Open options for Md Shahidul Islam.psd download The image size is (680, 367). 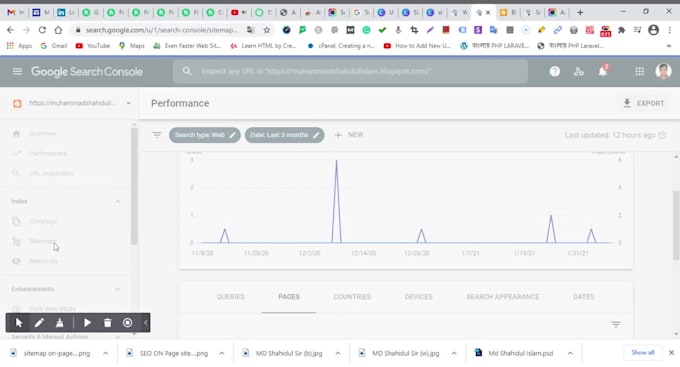click(570, 354)
